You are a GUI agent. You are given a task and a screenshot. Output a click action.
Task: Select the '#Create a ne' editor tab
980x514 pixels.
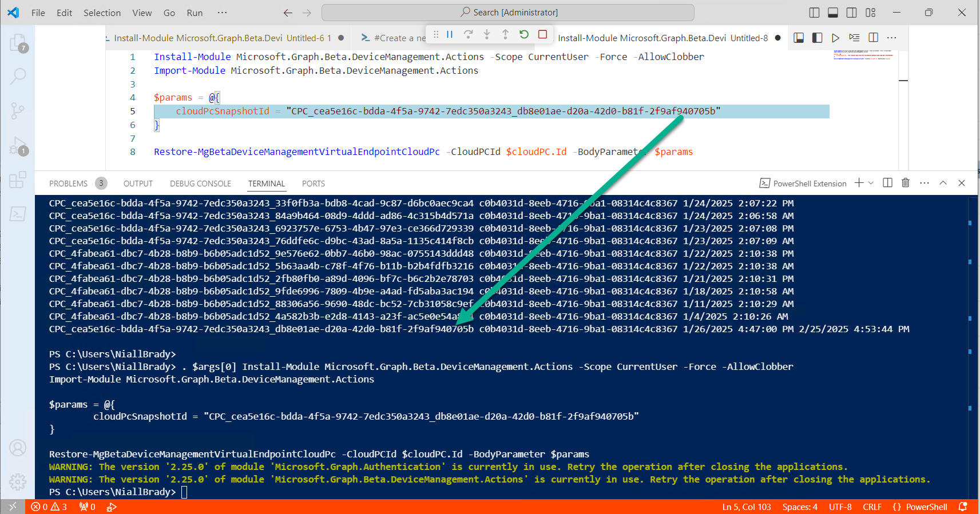tap(394, 38)
